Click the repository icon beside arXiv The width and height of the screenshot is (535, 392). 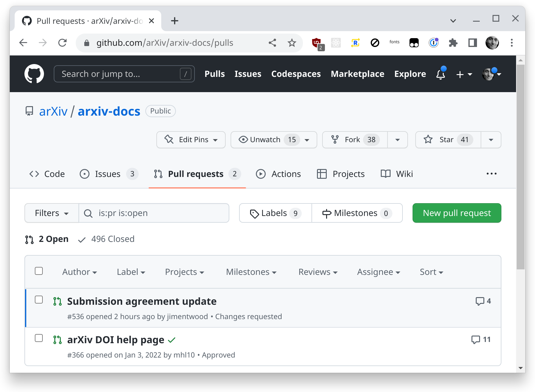[29, 111]
